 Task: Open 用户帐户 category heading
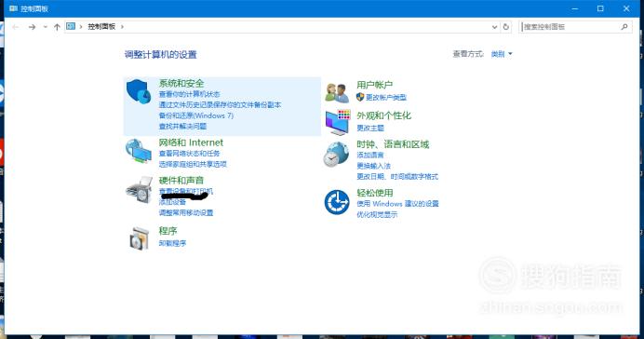[374, 85]
